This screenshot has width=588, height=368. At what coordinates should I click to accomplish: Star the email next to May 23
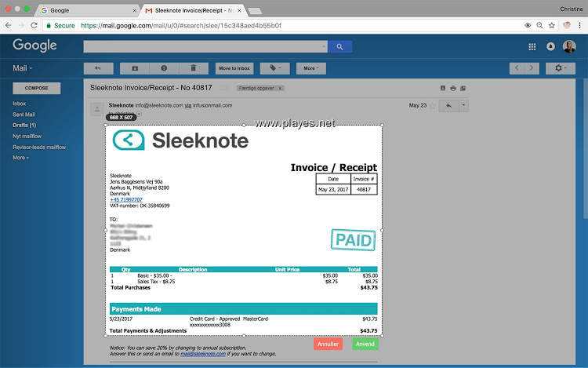pos(433,106)
